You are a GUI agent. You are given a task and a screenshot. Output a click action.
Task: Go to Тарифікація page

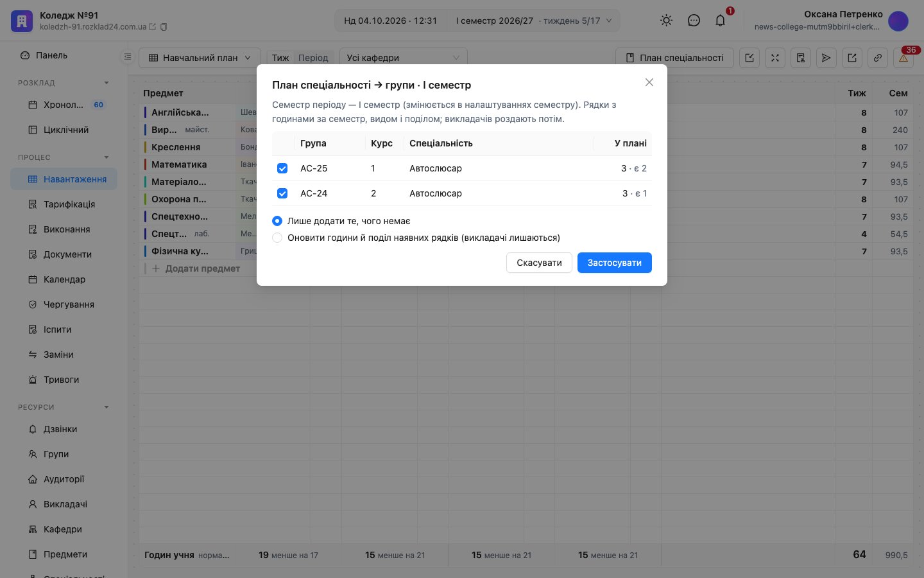pos(64,204)
